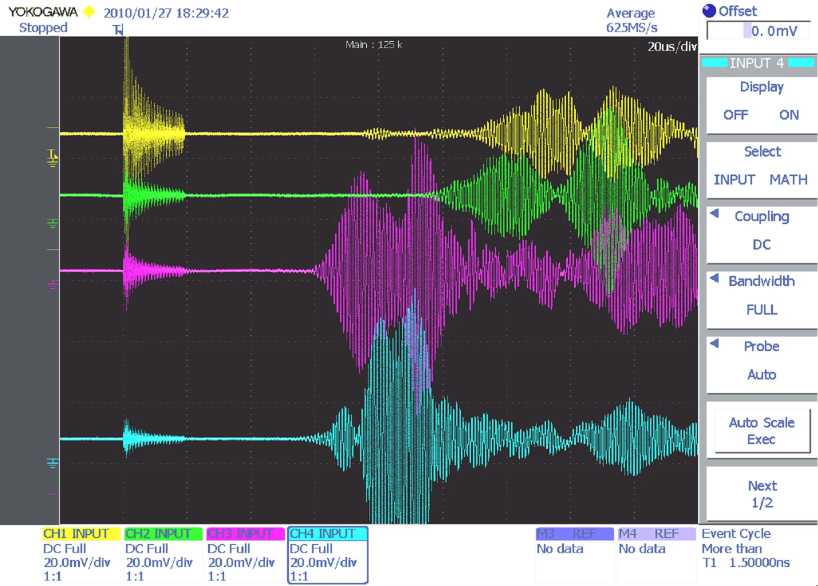Click the CH3 magenta ground level marker
Screen dimensions: 818x586
tap(52, 285)
